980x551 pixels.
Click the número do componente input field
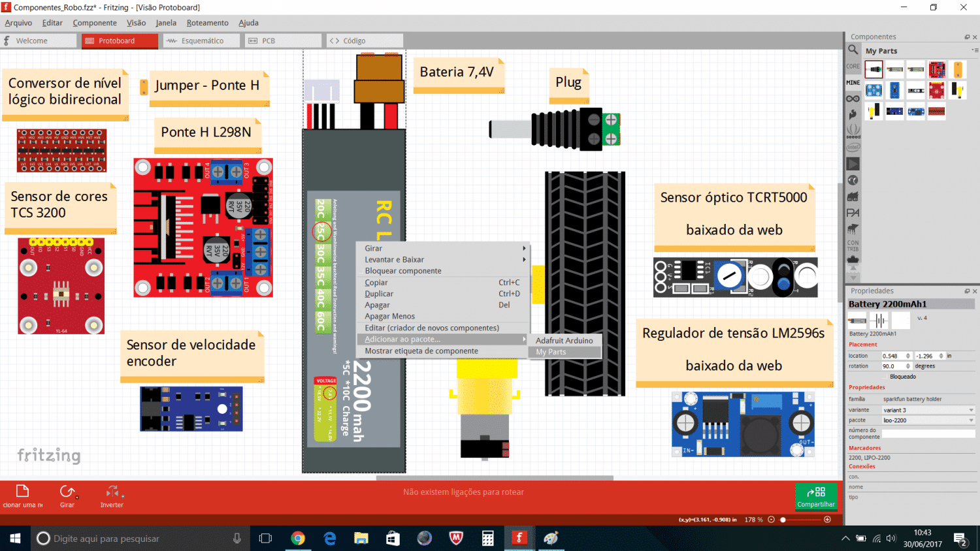(928, 433)
